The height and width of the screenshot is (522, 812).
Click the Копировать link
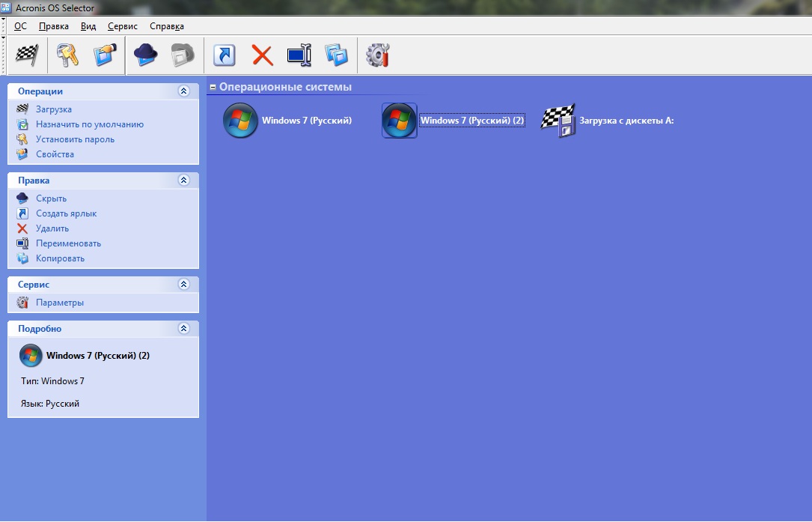pyautogui.click(x=60, y=258)
